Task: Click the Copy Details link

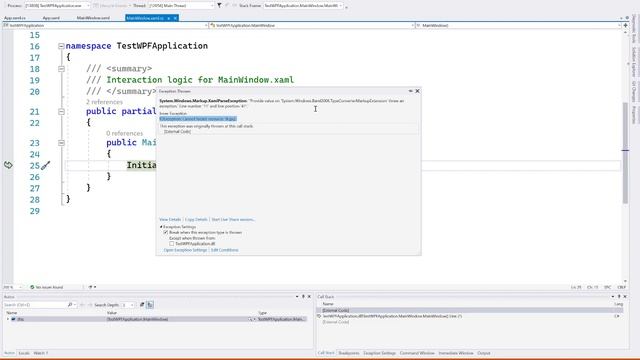Action: 196,220
